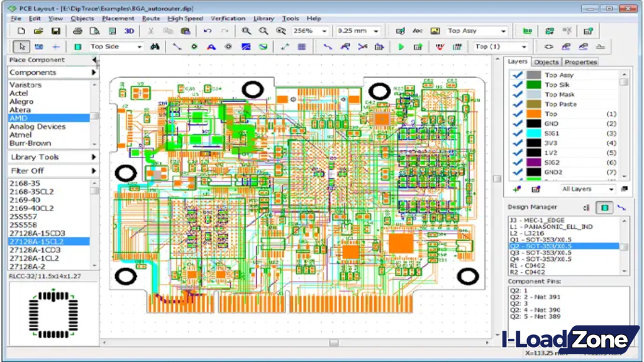Select AMD in the components list
The width and height of the screenshot is (644, 362).
pos(19,118)
